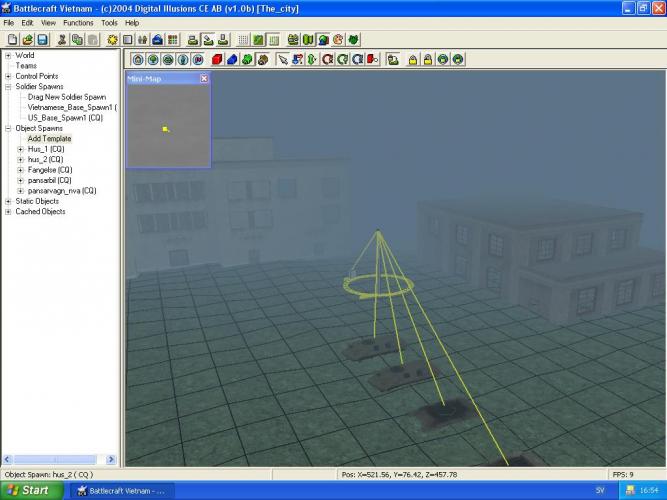
Task: Close the Mini-Map panel
Action: pos(204,78)
